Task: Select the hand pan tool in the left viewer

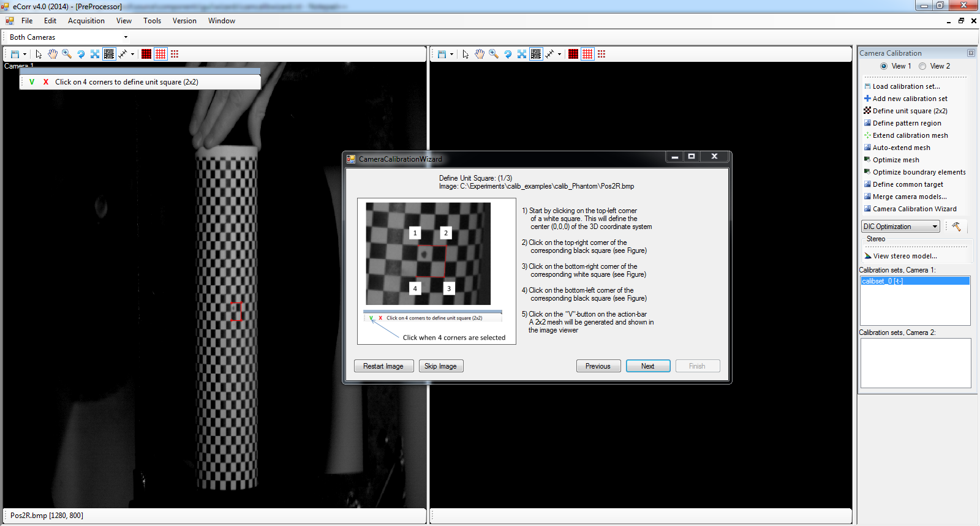Action: click(x=53, y=54)
